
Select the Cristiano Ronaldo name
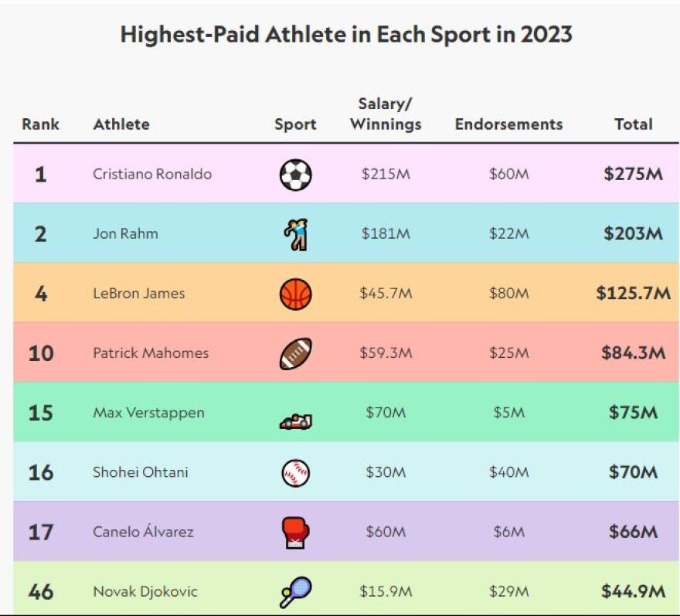point(152,175)
